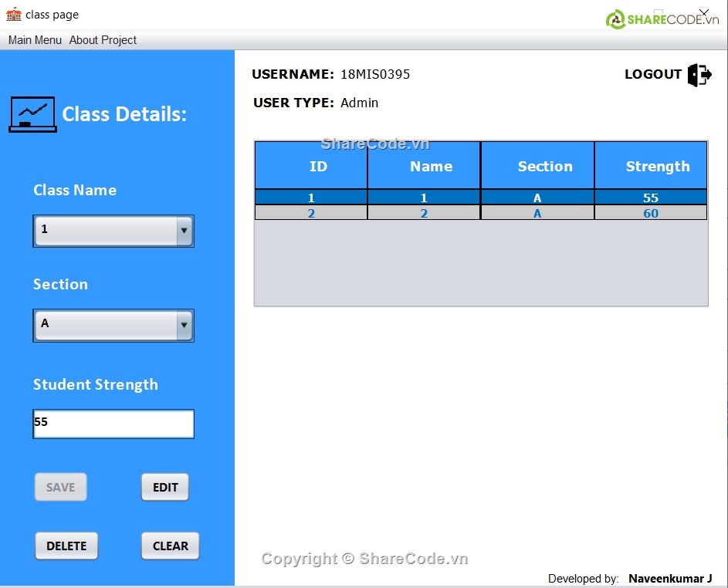Screen dimensions: 728x588
Task: Click the Section column header
Action: click(x=537, y=166)
